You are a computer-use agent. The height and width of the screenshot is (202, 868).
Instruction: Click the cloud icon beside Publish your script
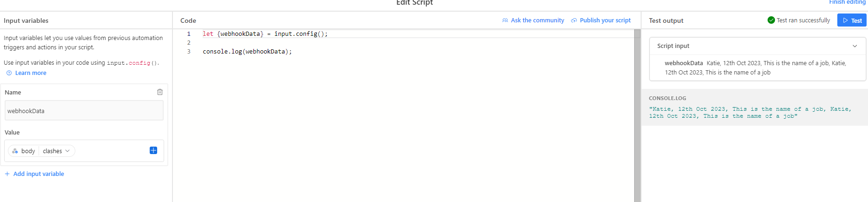click(574, 20)
